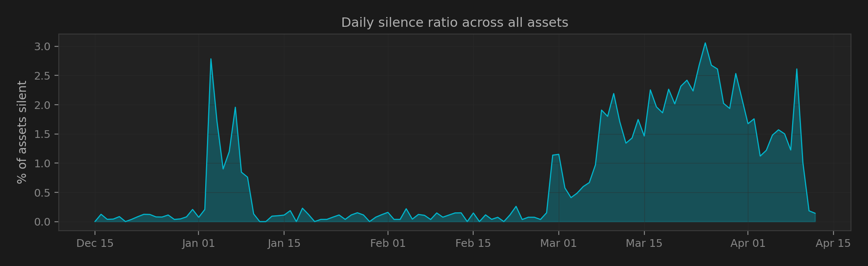Screen dimensions: 868x266
Task: Click the '0.0' y-axis tick label
Action: coord(43,222)
